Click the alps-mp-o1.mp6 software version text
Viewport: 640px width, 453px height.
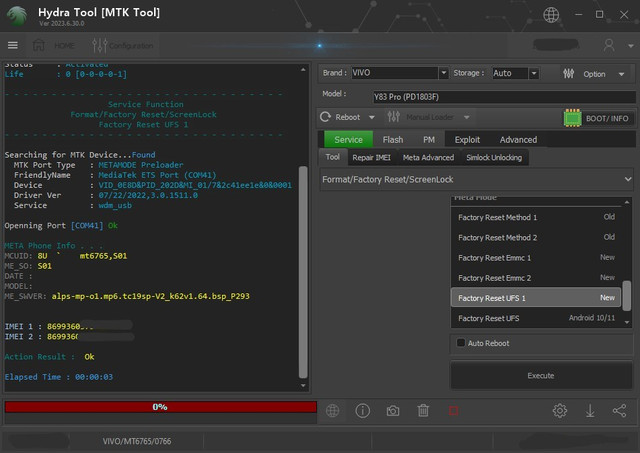[150, 296]
